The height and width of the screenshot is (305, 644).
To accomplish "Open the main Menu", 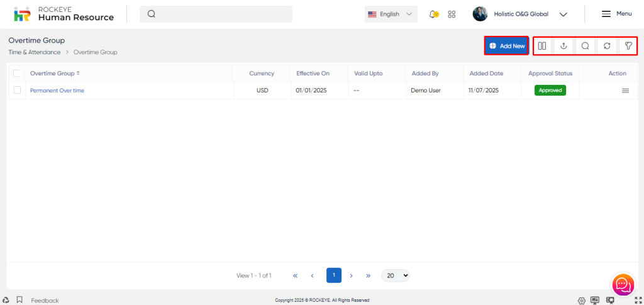I will 616,14.
